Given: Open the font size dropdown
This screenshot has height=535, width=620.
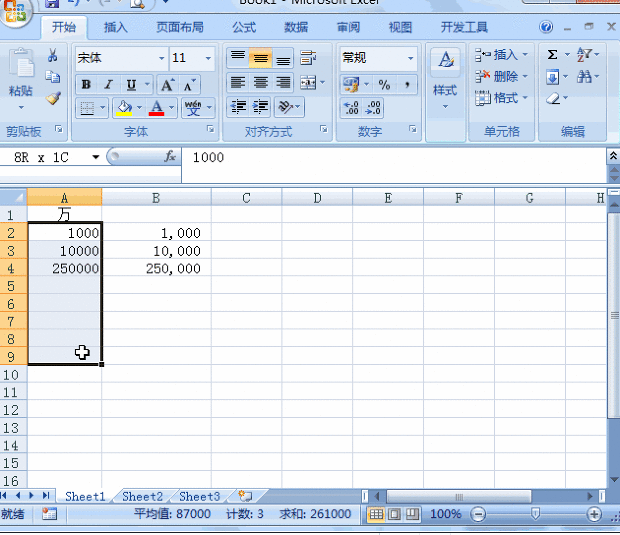Looking at the screenshot, I should tap(208, 58).
